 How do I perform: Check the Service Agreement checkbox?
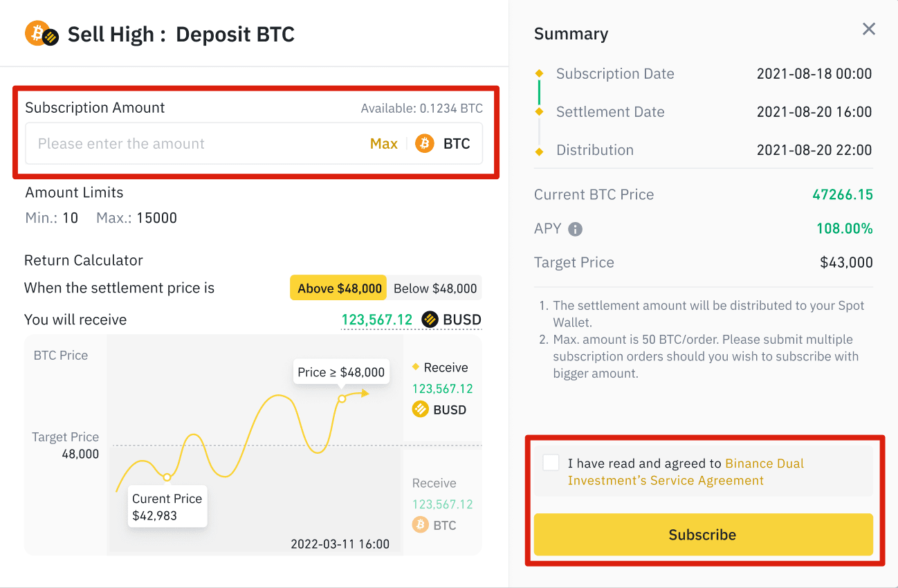tap(551, 463)
